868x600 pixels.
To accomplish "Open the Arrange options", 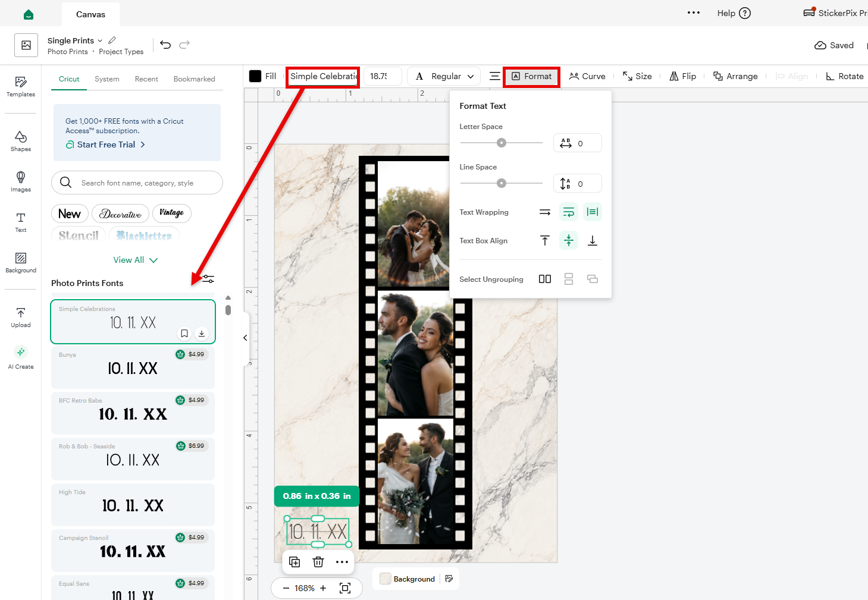I will 735,76.
